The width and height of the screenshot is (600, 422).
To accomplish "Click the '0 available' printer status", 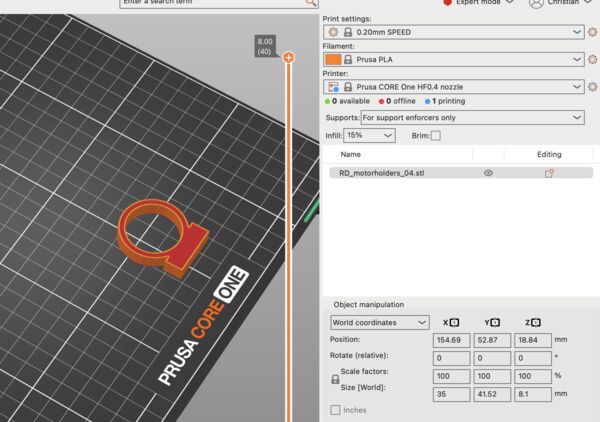I will (x=347, y=101).
